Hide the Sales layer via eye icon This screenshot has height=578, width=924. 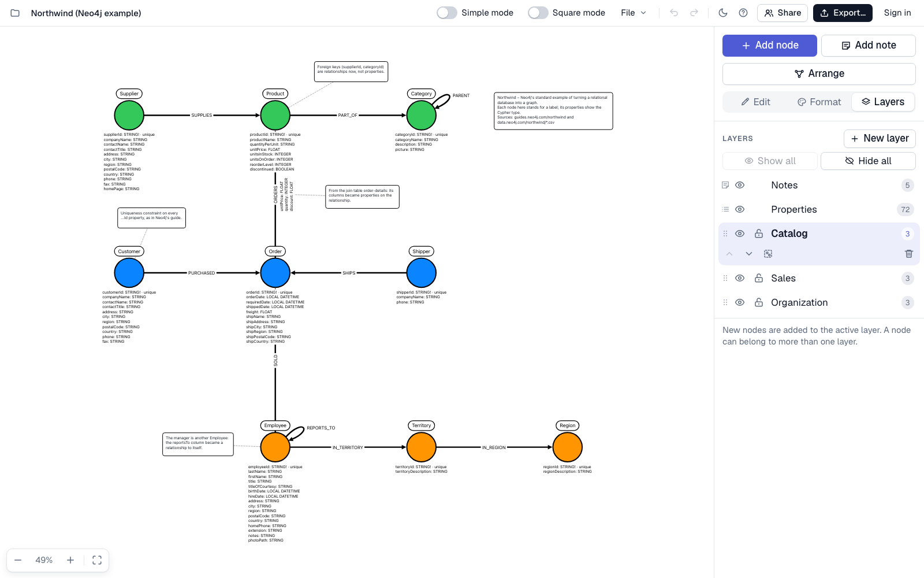tap(740, 278)
